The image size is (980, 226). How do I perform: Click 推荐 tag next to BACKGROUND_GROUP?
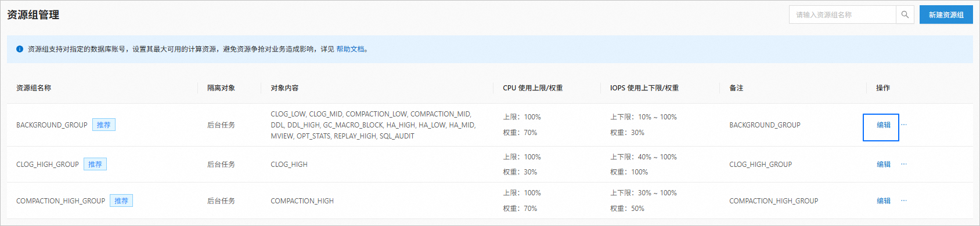(x=104, y=125)
